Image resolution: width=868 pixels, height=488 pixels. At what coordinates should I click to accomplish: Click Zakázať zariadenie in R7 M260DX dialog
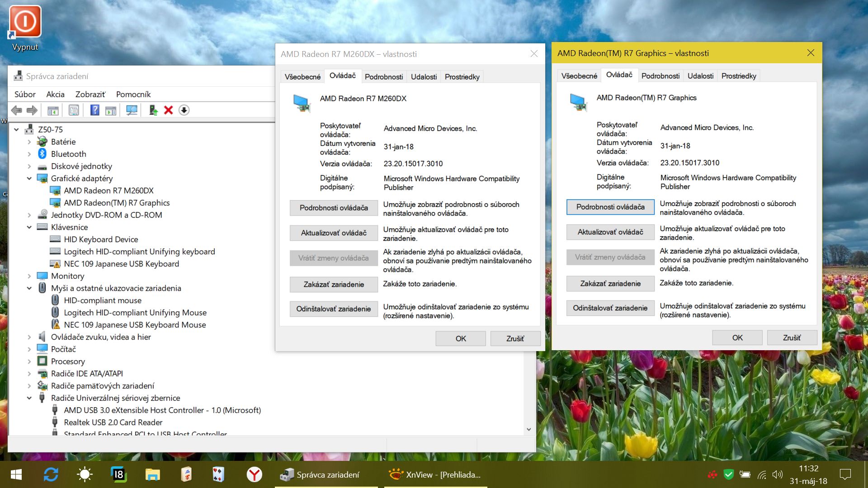tap(334, 284)
